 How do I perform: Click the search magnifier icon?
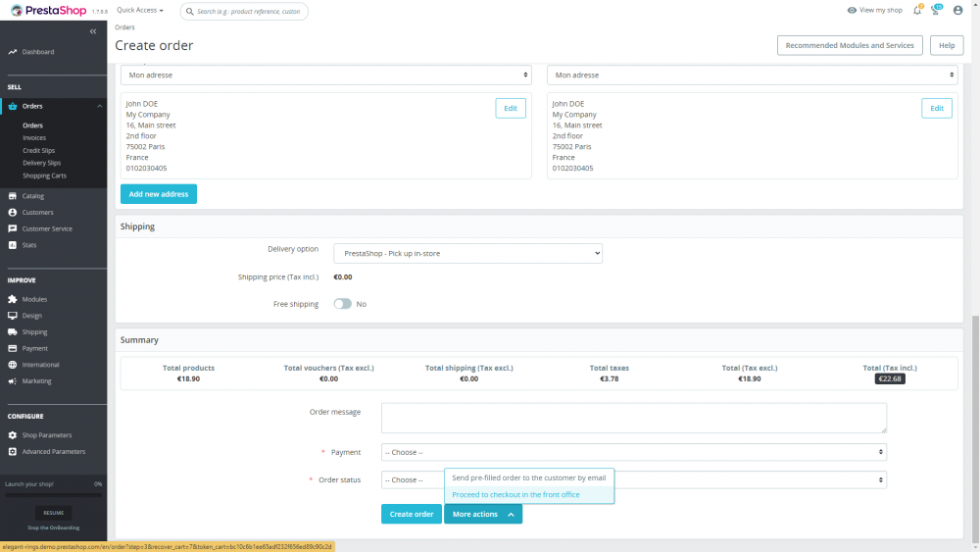[x=190, y=11]
